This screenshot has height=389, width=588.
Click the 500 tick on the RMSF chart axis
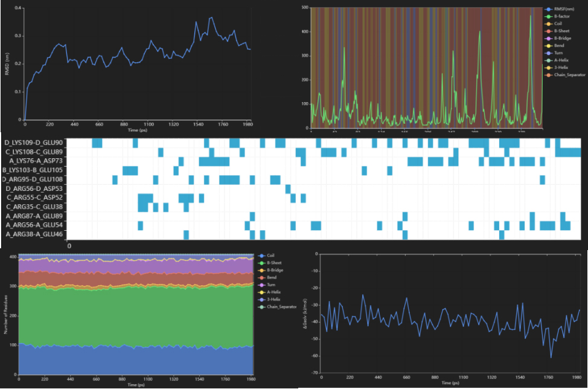point(305,7)
